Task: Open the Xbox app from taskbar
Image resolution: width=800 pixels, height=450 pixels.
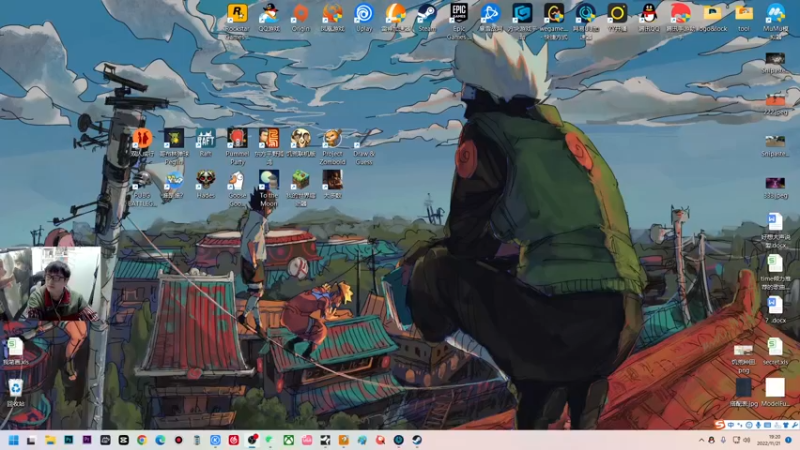Action: coord(289,440)
